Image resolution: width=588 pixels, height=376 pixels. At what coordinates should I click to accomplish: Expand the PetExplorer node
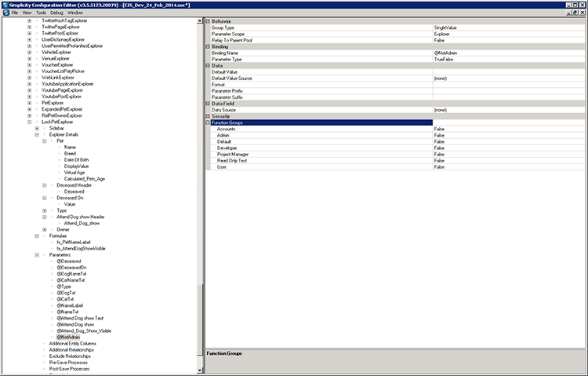click(x=29, y=103)
